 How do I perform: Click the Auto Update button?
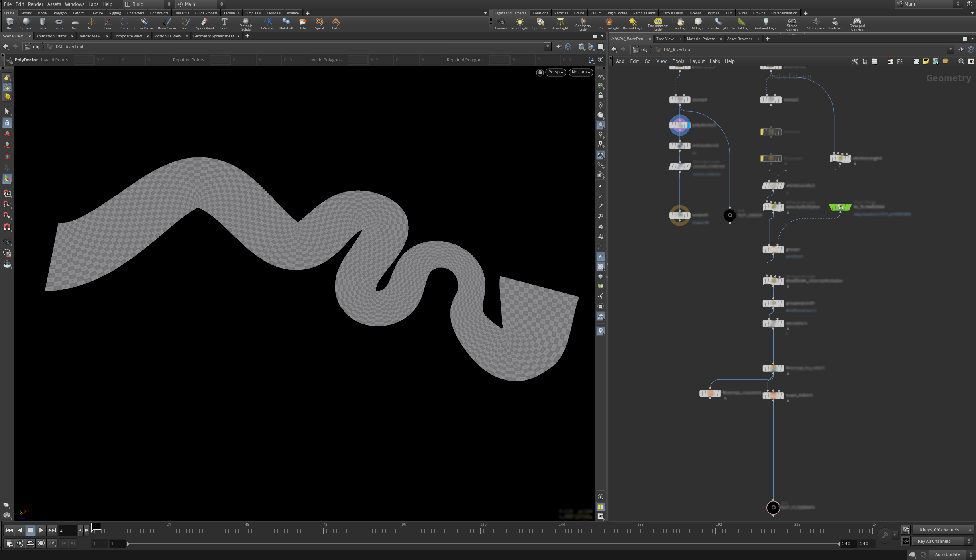click(947, 554)
